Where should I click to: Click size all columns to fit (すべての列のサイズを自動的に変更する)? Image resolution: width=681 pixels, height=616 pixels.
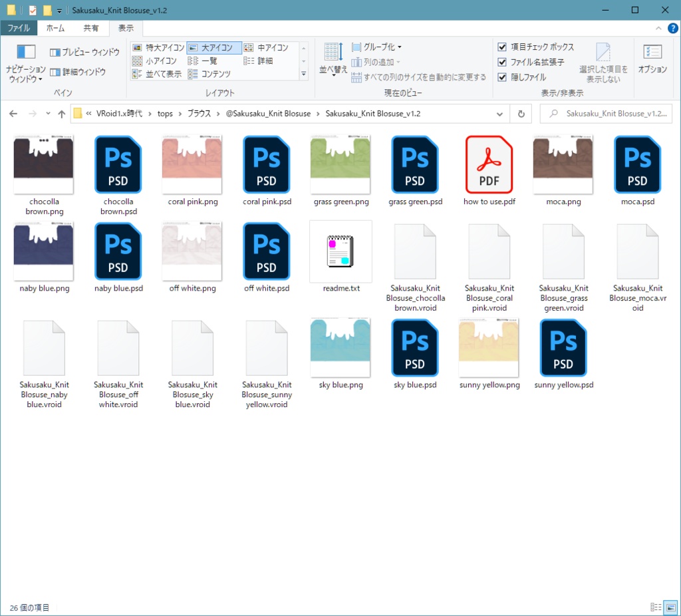419,77
